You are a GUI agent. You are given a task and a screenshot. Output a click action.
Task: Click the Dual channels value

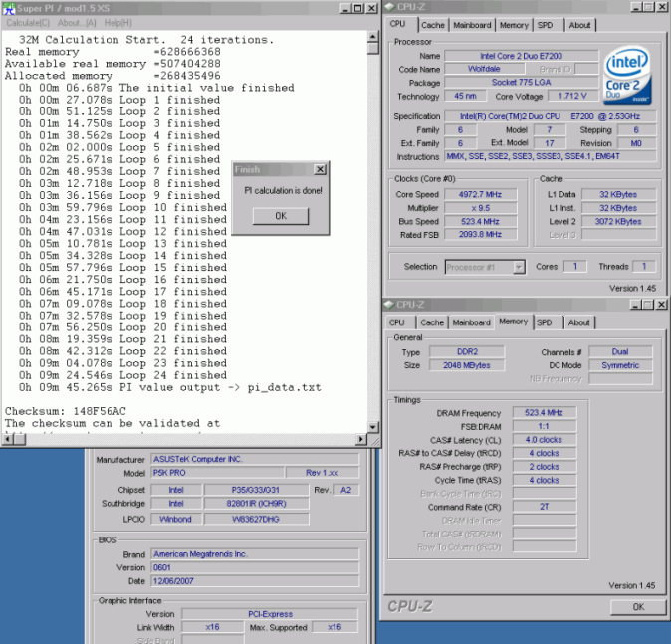pos(620,352)
